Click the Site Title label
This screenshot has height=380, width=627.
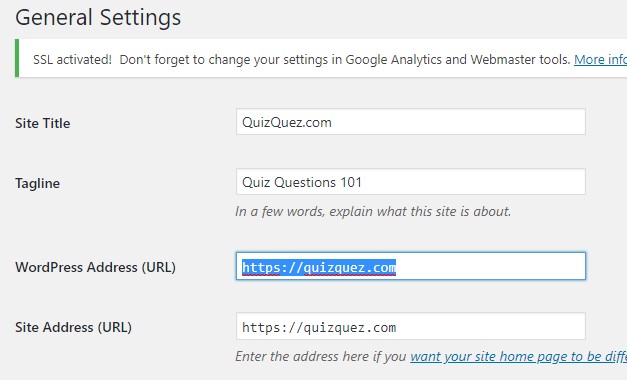click(x=42, y=123)
